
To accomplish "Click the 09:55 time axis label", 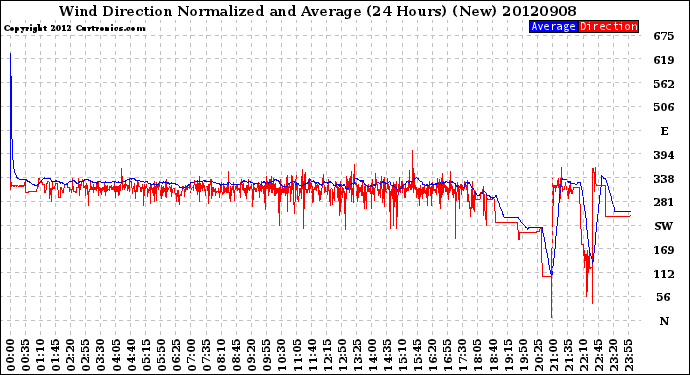I will click(x=267, y=355).
